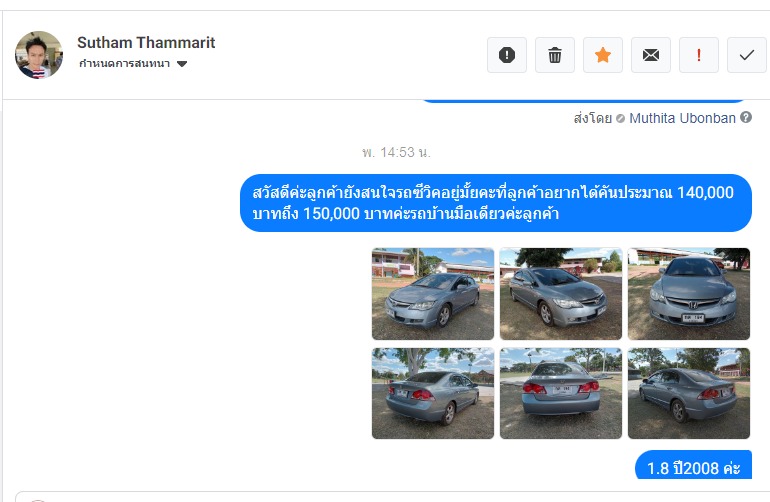Mark conversation done with checkmark icon
Image resolution: width=770 pixels, height=502 pixels.
click(x=747, y=55)
